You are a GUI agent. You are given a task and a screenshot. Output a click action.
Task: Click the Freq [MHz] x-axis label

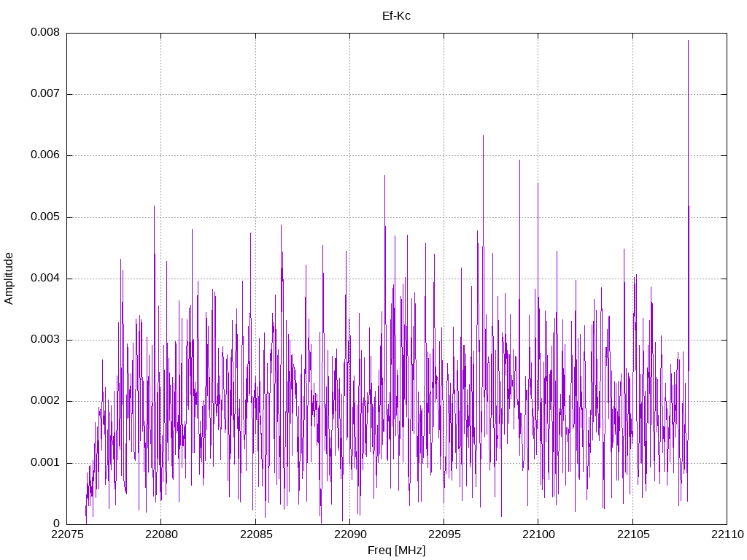pos(396,551)
